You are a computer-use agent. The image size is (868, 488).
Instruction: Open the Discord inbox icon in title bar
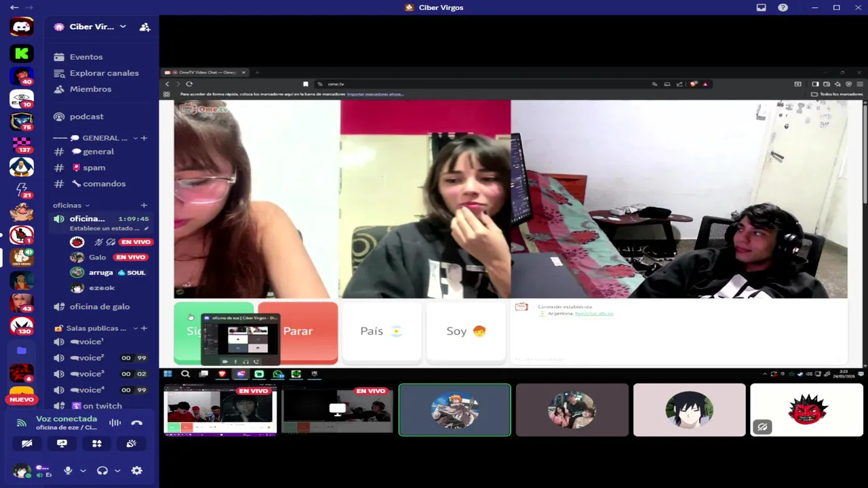(x=761, y=7)
